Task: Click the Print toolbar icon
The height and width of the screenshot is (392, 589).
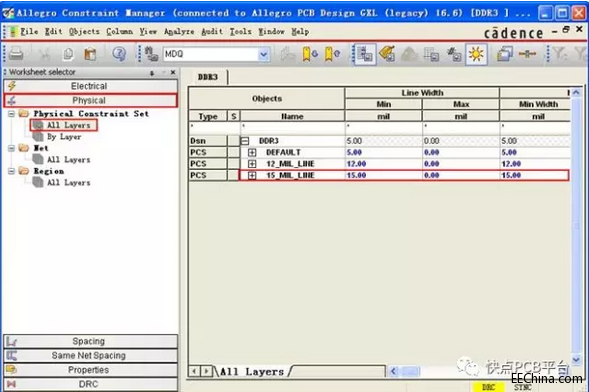Action: coord(16,54)
